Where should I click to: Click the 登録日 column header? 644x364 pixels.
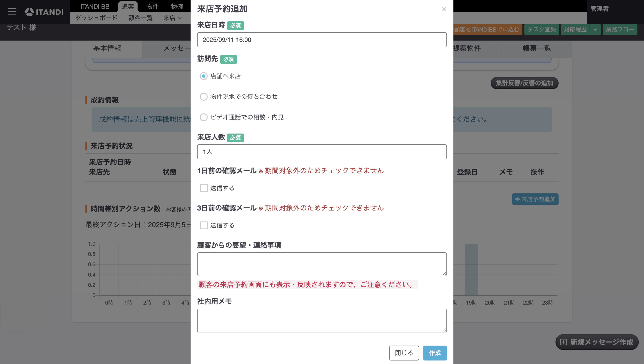[x=467, y=172]
